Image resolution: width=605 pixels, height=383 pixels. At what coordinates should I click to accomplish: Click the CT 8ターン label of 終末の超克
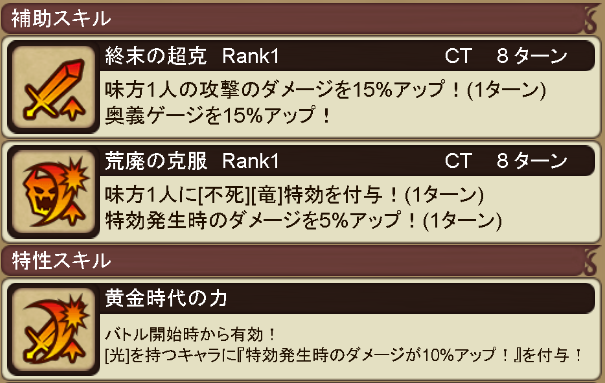coord(506,56)
